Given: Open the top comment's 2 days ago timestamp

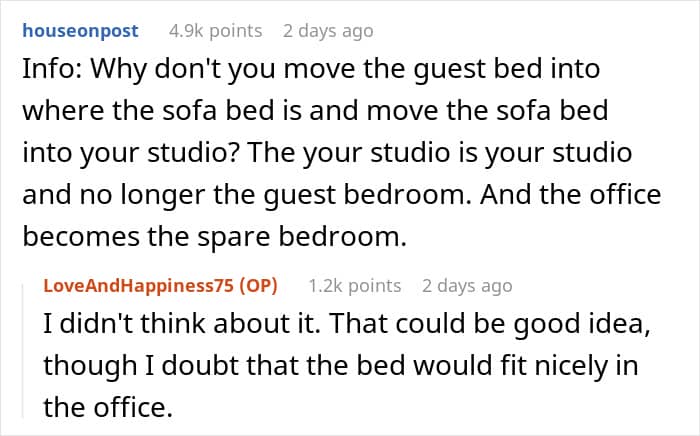Looking at the screenshot, I should pyautogui.click(x=328, y=31).
